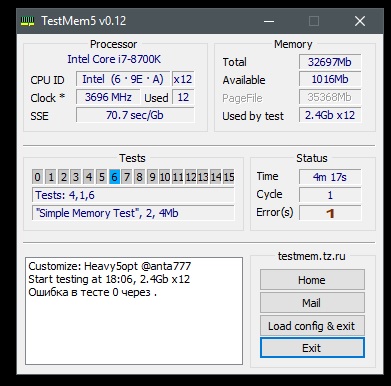Click the Used by test value 2.4Gb x12

(x=330, y=115)
